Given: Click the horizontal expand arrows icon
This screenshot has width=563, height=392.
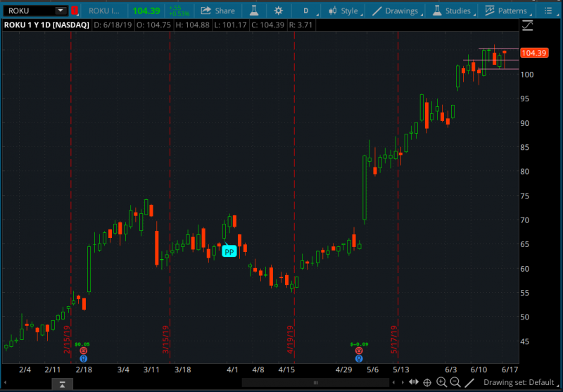Looking at the screenshot, I should point(413,382).
